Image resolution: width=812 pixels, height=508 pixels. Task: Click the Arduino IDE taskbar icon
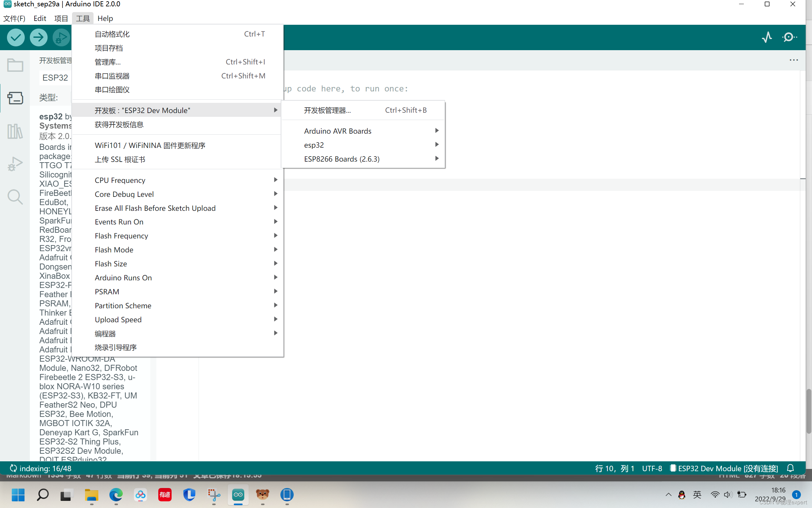(x=238, y=495)
